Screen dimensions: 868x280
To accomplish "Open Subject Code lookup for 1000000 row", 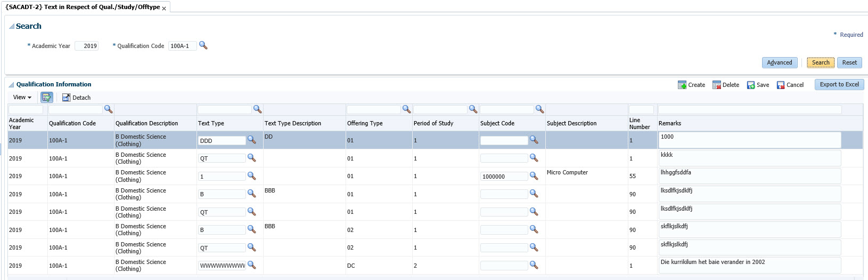I will click(x=534, y=176).
